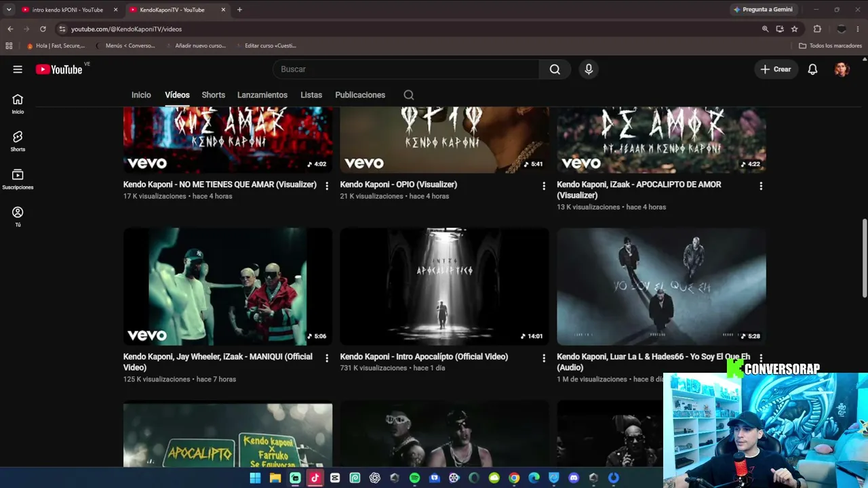Open options for NO ME TIENES QUE AMAR video
Screen dimensions: 868x488
coord(327,186)
